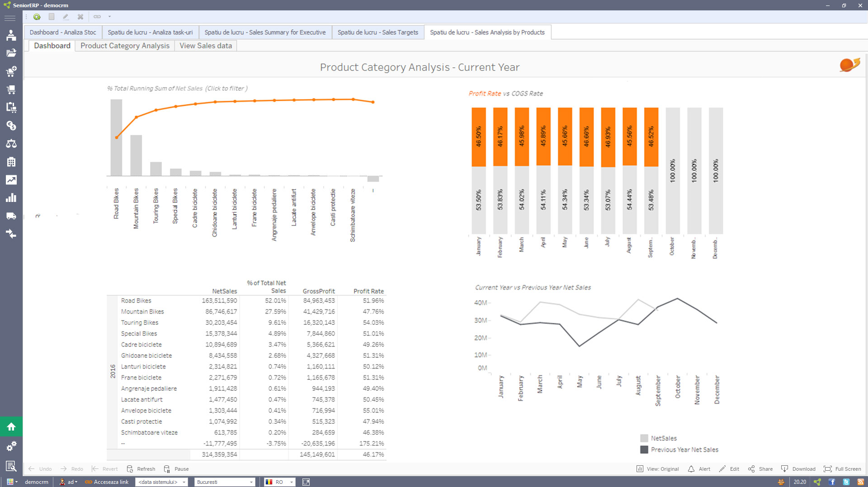Switch to Product Category Analysis tab
Viewport: 868px width, 487px height.
[125, 46]
